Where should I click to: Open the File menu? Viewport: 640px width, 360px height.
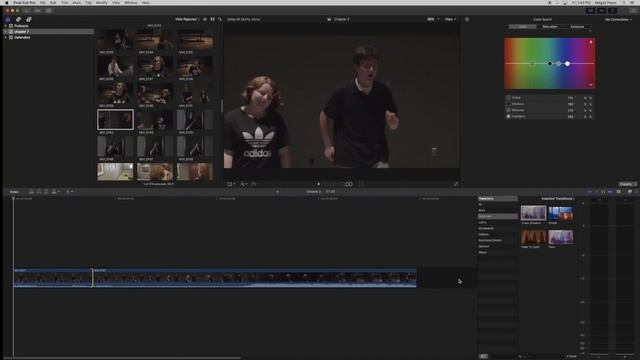point(42,2)
